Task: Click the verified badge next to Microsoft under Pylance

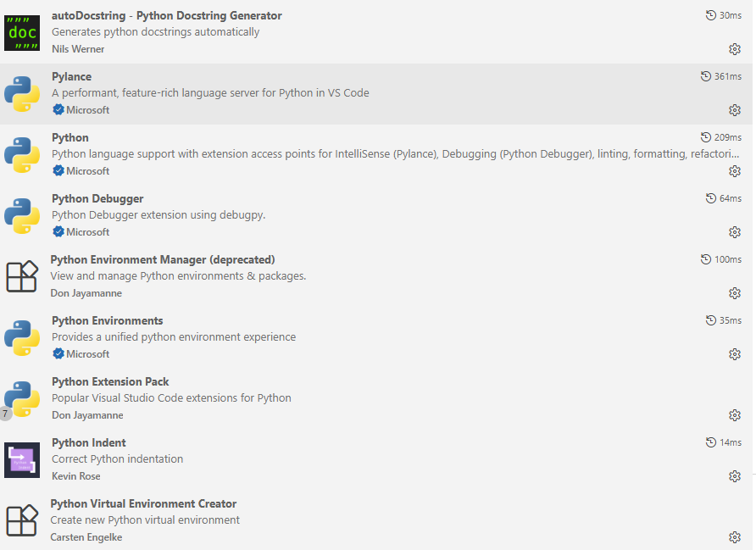Action: point(57,109)
